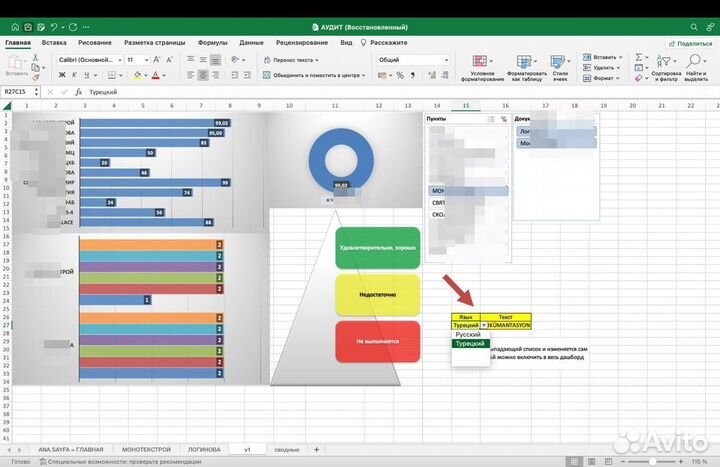Image resolution: width=720 pixels, height=467 pixels.
Task: Open Сортировка и фильтр
Action: pos(666,68)
